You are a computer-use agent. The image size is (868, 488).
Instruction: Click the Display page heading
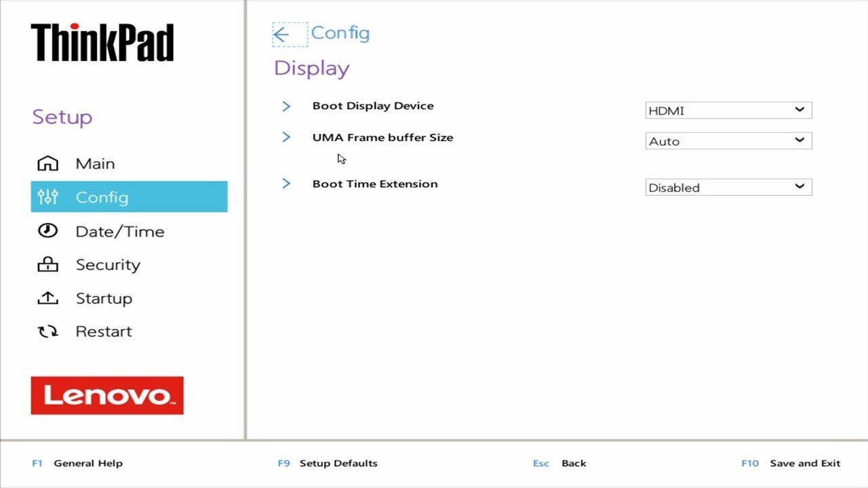coord(311,69)
